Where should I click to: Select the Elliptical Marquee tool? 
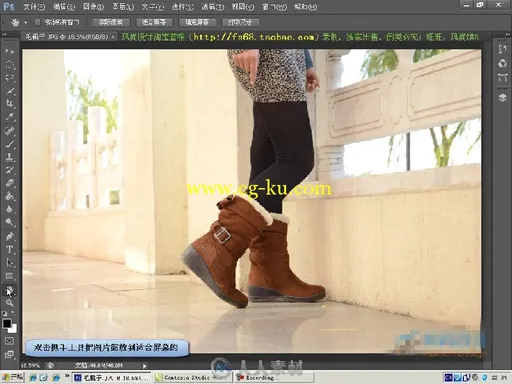9,65
